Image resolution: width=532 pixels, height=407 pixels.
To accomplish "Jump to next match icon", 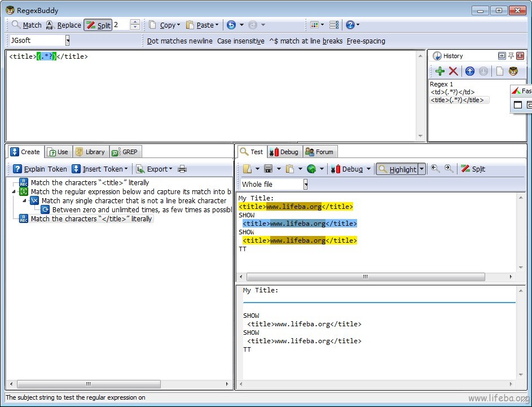I will click(x=449, y=169).
